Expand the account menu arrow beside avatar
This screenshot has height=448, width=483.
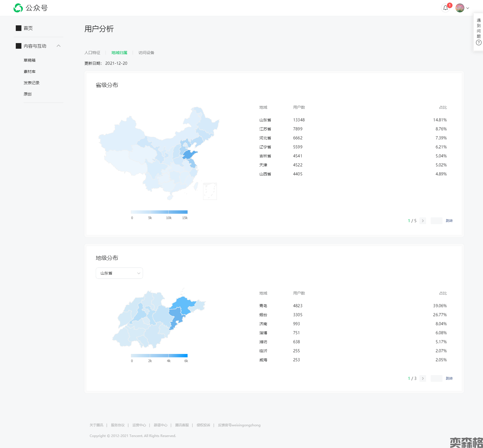(468, 8)
